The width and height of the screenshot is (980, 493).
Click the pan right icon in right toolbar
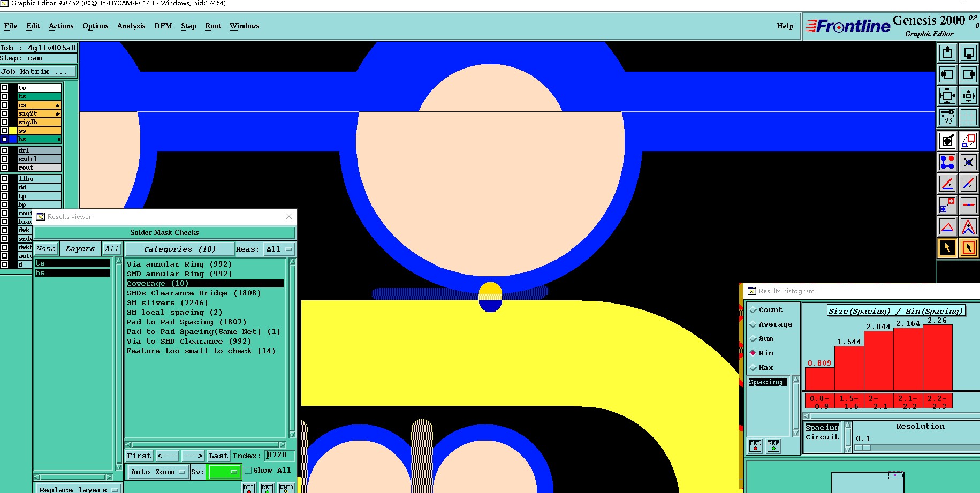pyautogui.click(x=969, y=74)
